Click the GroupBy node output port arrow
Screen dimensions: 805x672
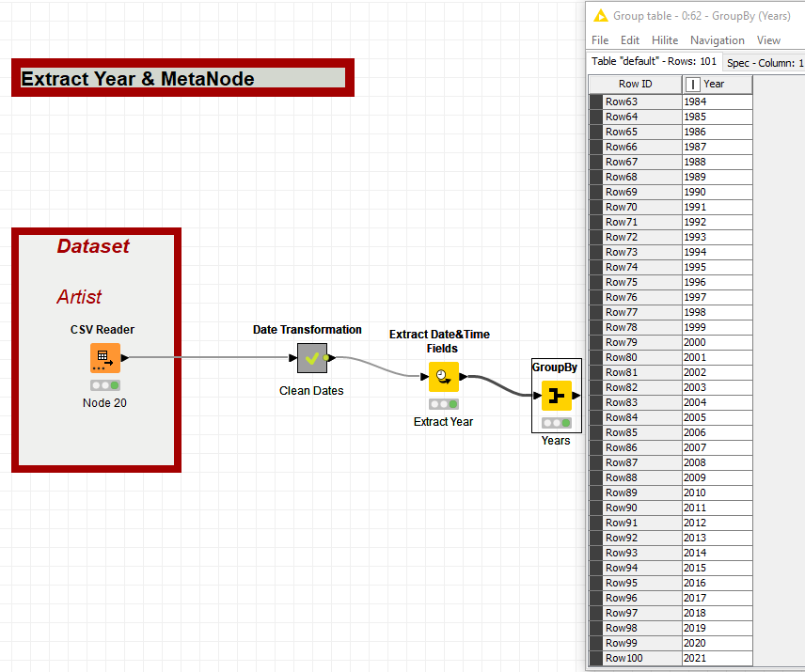pyautogui.click(x=576, y=396)
